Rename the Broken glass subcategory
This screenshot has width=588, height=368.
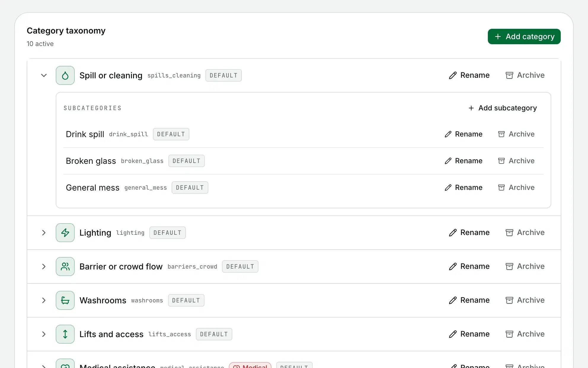point(464,161)
